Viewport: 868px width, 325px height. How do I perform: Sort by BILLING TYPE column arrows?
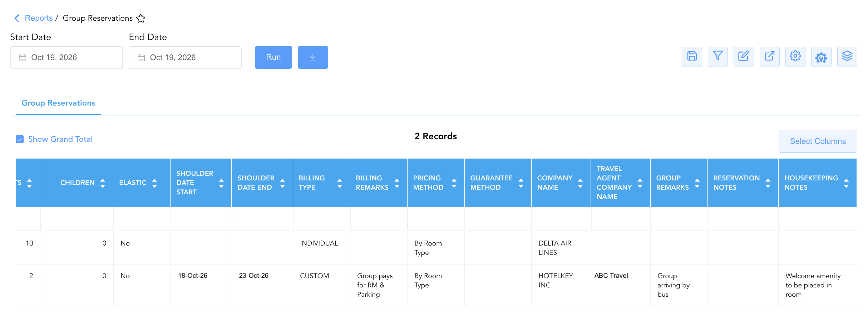(340, 183)
